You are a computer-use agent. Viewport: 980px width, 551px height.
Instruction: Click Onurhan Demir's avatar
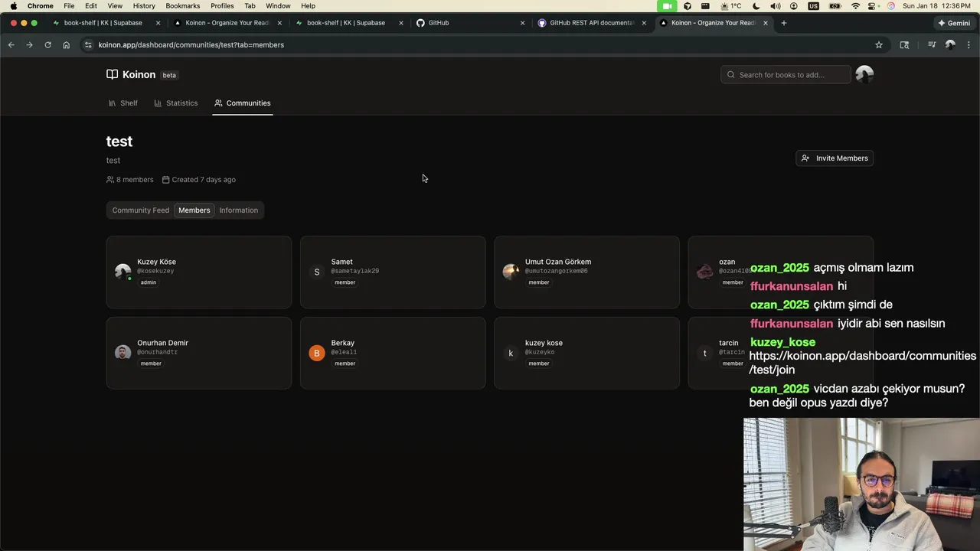coord(122,353)
